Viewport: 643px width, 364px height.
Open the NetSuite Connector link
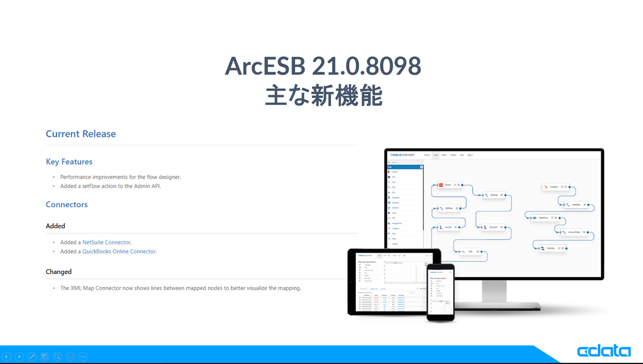pyautogui.click(x=106, y=242)
